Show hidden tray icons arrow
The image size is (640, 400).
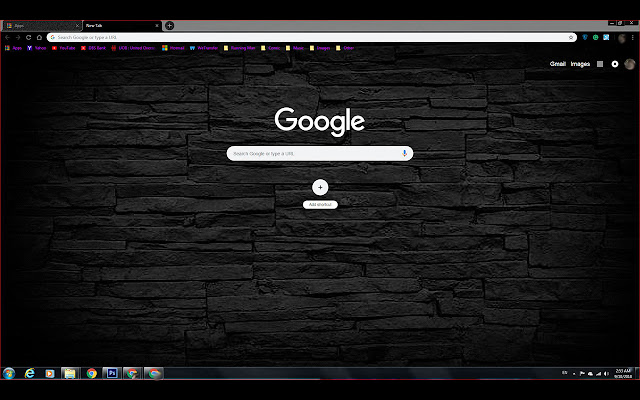pos(574,373)
